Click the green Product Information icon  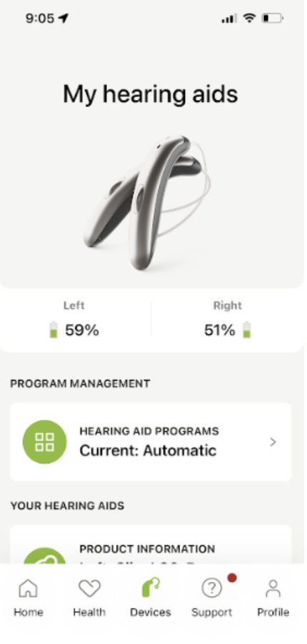[44, 556]
